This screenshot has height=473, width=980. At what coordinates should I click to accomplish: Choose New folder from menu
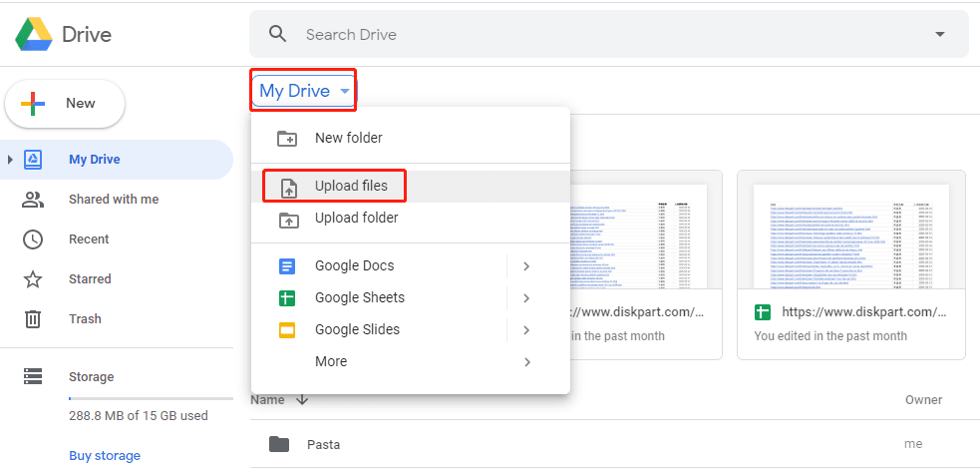[411, 139]
